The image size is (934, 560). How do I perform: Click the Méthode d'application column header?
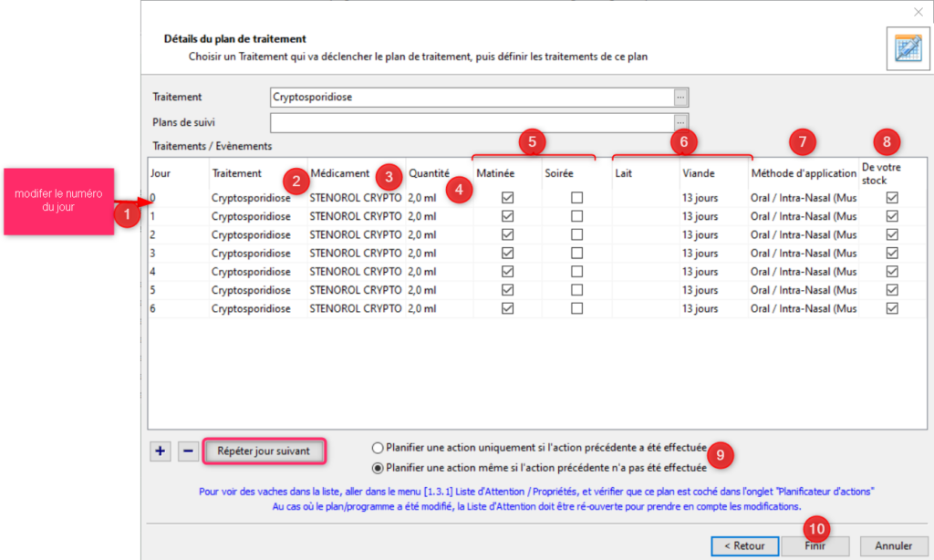click(x=803, y=173)
